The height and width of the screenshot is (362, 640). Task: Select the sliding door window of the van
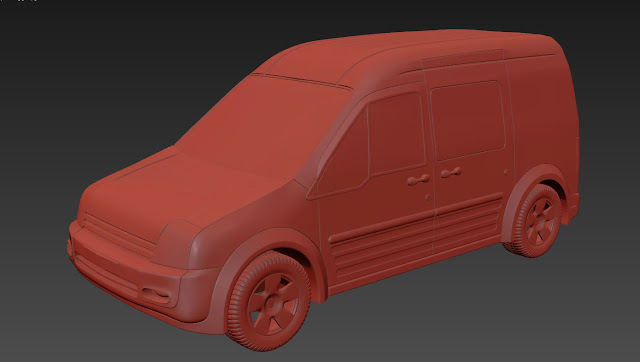pos(468,120)
